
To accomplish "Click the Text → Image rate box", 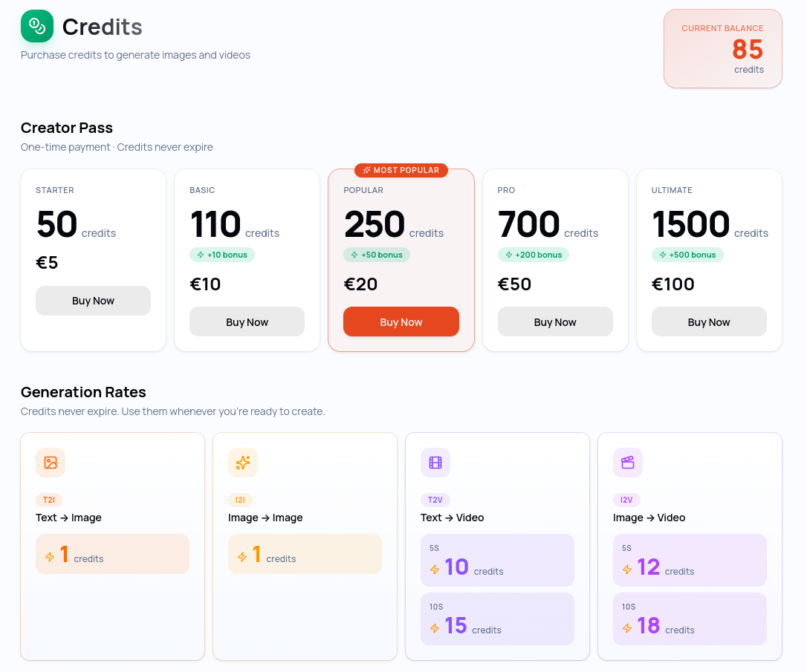I will tap(113, 554).
